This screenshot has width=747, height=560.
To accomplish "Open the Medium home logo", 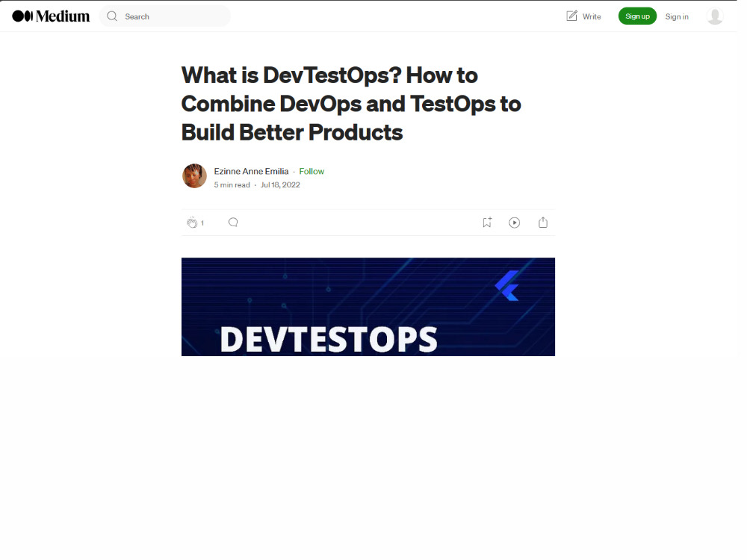I will [51, 16].
